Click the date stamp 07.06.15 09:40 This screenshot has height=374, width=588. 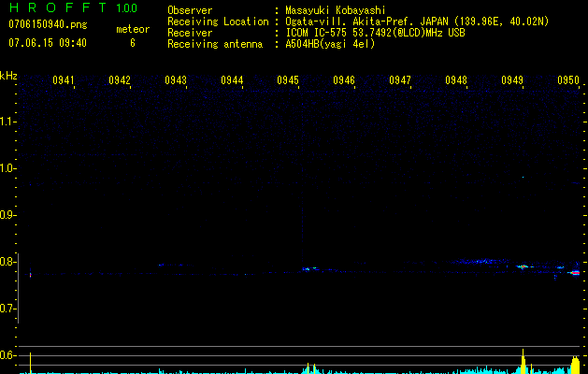pyautogui.click(x=48, y=43)
